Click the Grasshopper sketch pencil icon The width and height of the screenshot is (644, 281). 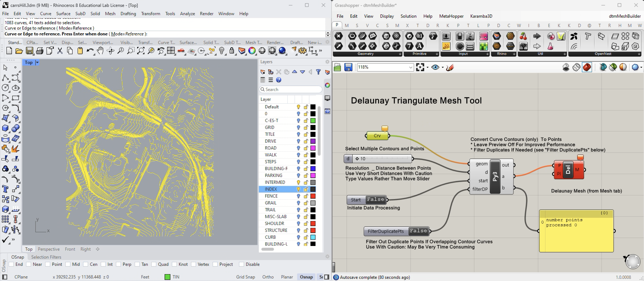pyautogui.click(x=450, y=67)
